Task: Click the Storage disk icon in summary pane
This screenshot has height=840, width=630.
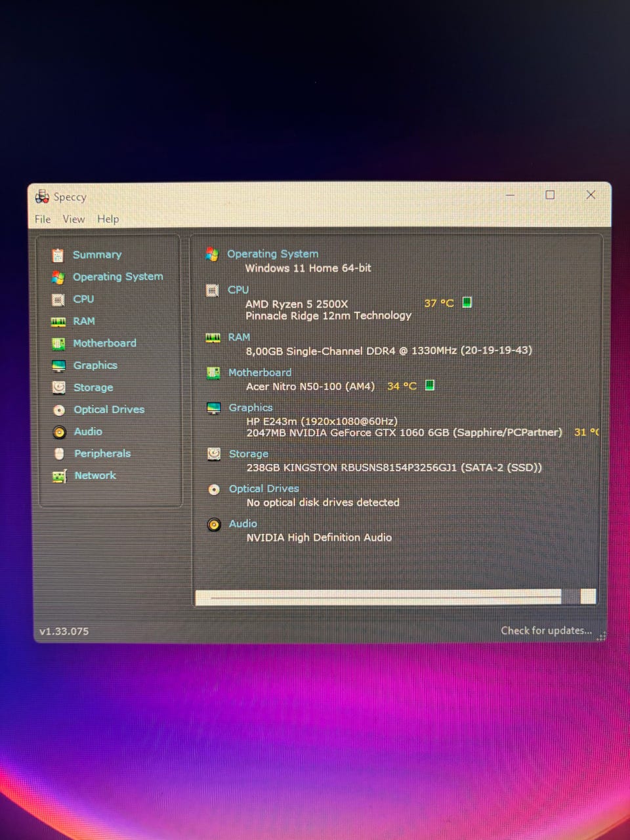Action: (x=214, y=454)
